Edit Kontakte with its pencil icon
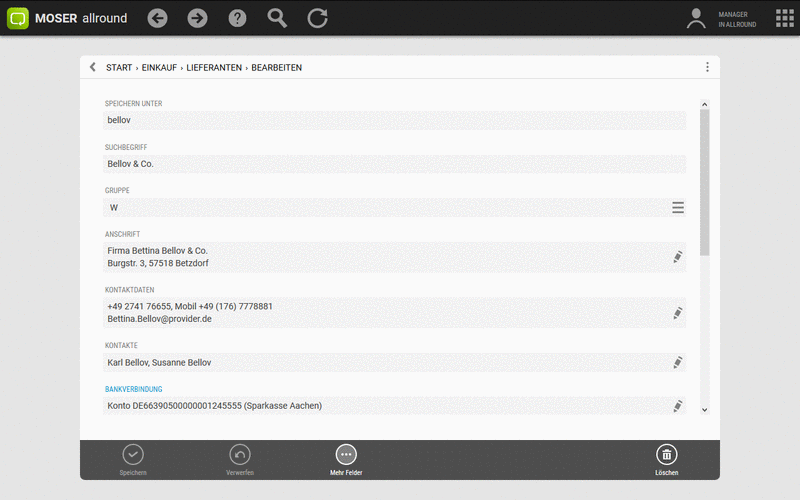Screen dimensions: 800x500 (678, 362)
